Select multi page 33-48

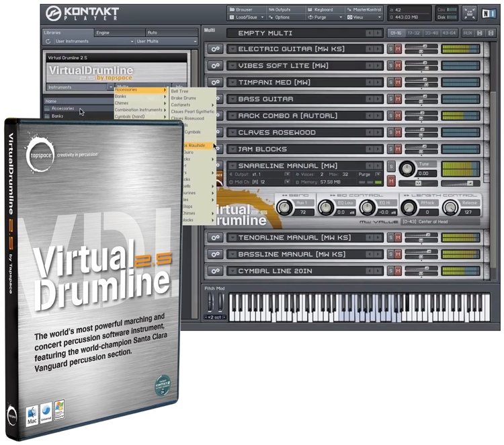431,33
